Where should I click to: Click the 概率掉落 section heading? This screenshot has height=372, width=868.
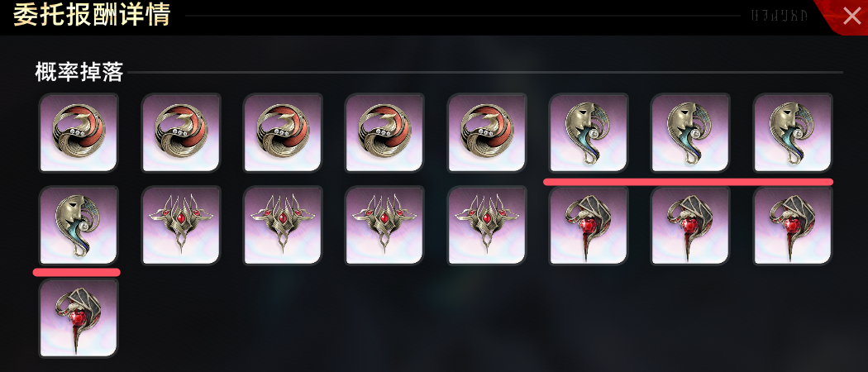point(79,73)
